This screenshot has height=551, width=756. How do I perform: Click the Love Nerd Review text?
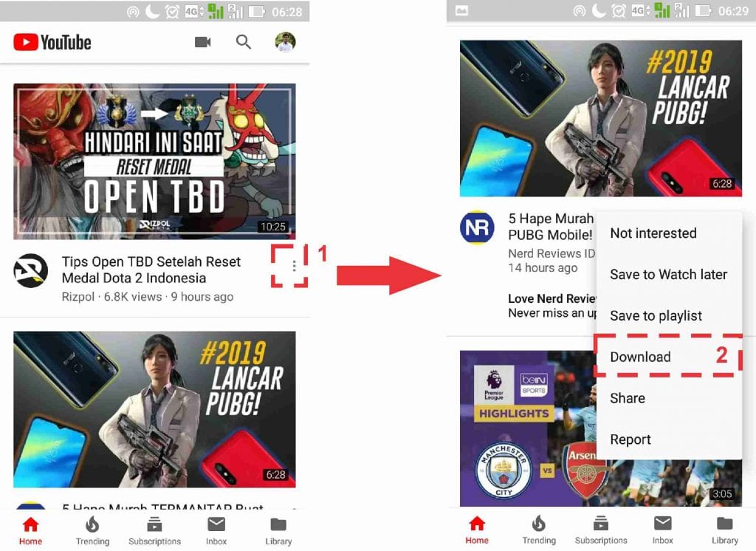[x=552, y=298]
